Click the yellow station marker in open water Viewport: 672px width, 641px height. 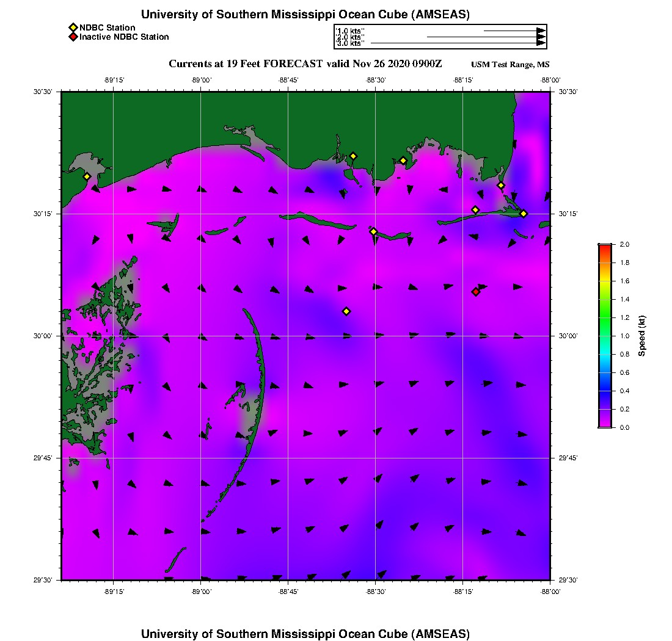pyautogui.click(x=346, y=311)
